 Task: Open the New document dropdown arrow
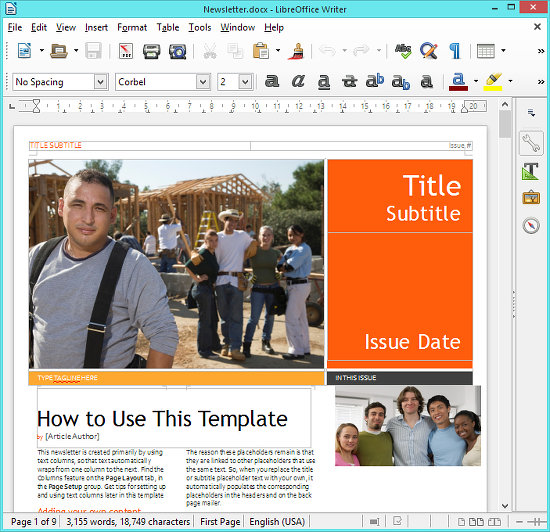point(42,50)
